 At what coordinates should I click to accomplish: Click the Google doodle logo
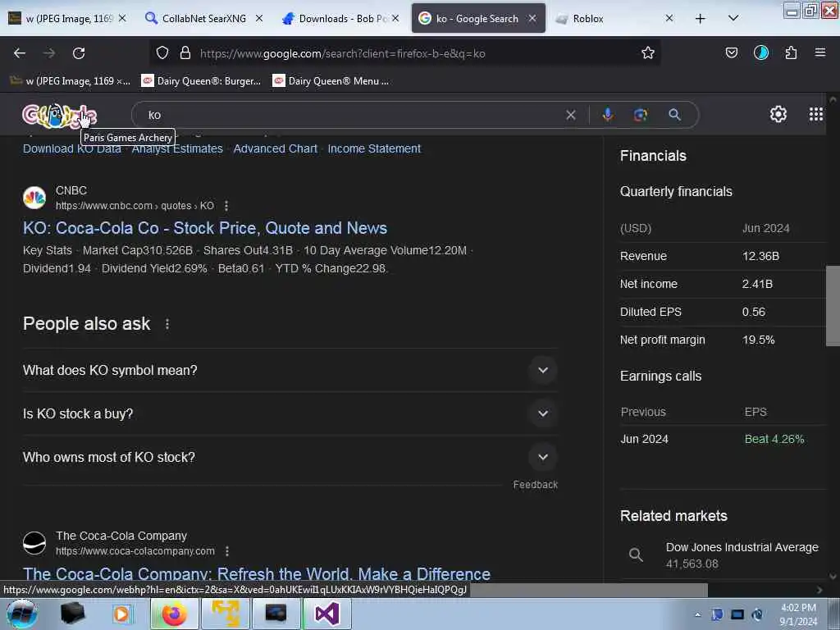coord(59,115)
